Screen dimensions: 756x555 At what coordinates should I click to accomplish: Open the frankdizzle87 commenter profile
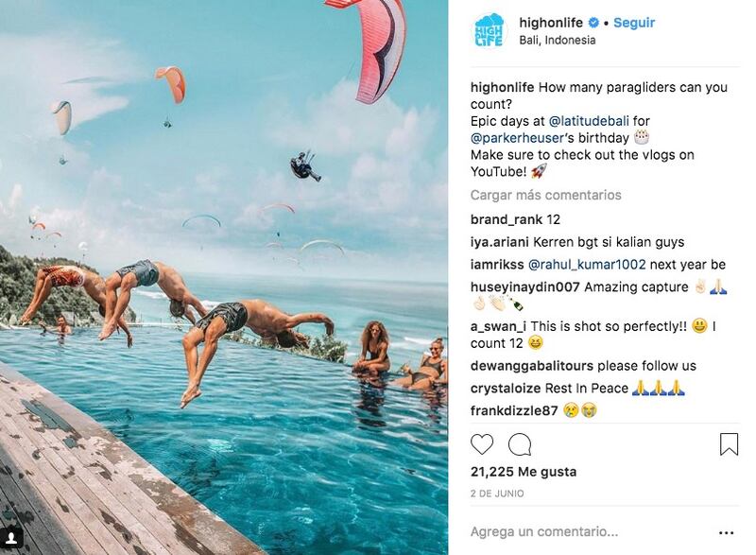pos(514,411)
